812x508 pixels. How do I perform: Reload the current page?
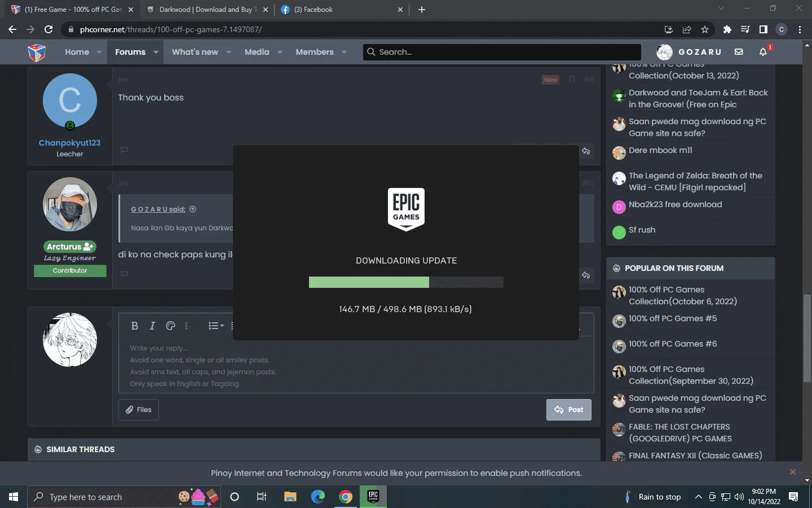tap(48, 29)
